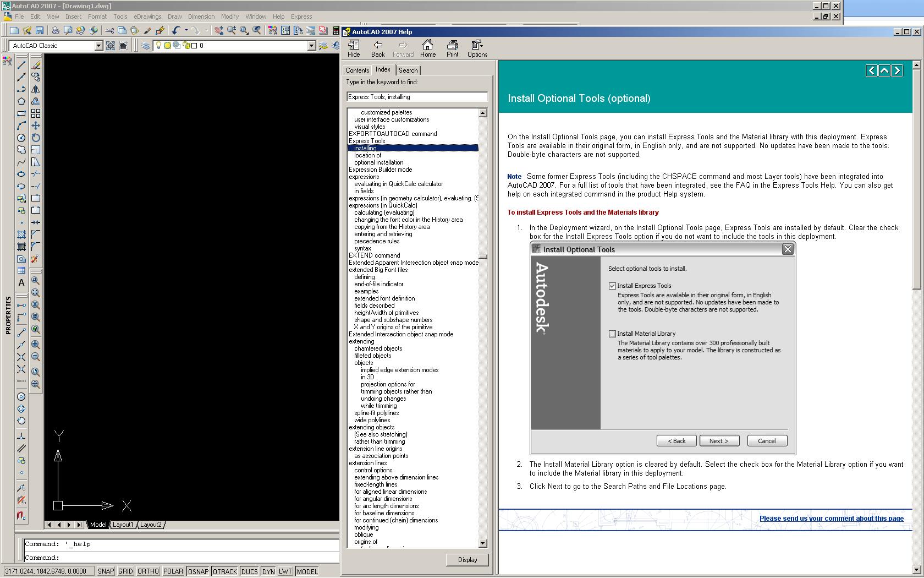
Task: Click the Undo arrow in toolbar
Action: 176,31
